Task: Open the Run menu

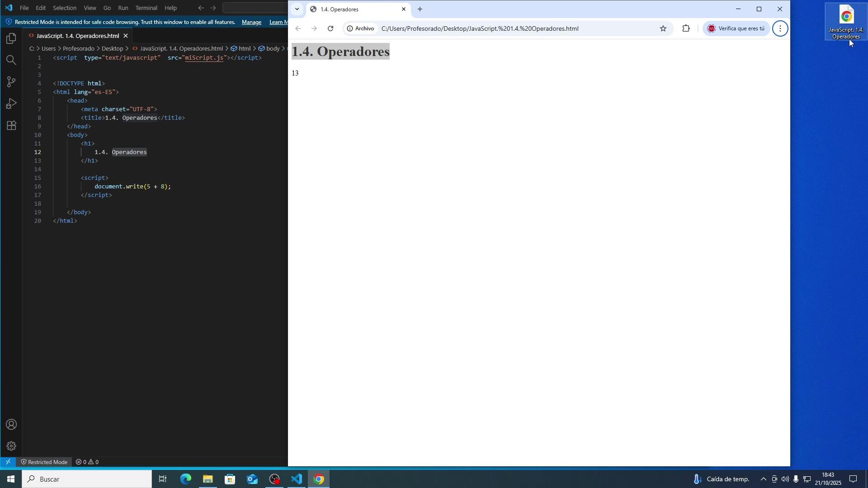Action: [x=123, y=8]
